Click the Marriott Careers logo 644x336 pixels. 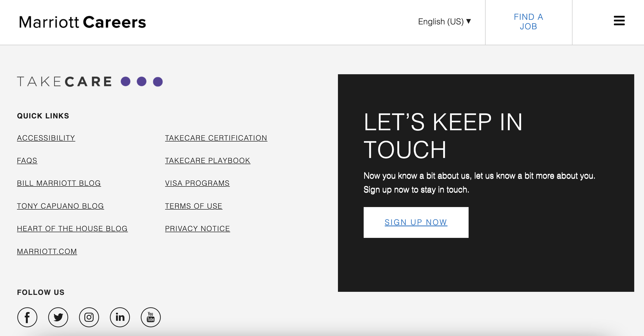(82, 22)
